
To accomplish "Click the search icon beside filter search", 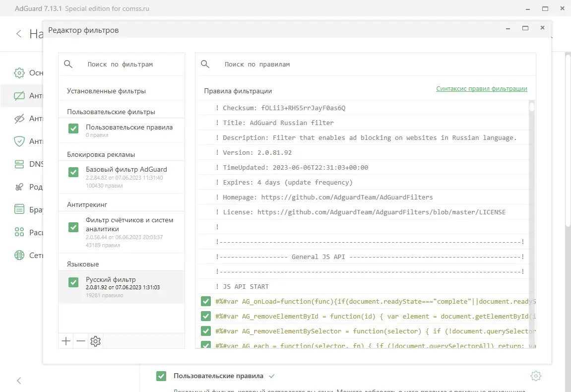I will (x=68, y=64).
